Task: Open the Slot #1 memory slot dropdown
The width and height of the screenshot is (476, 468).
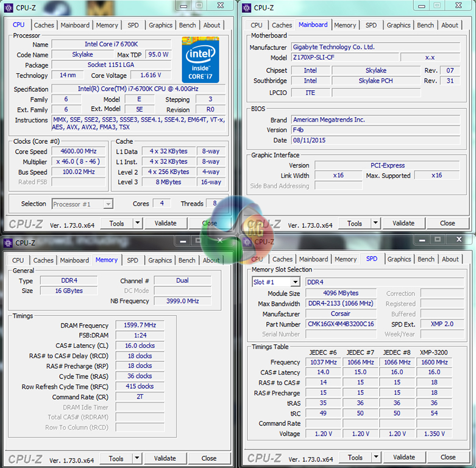Action: click(x=295, y=282)
